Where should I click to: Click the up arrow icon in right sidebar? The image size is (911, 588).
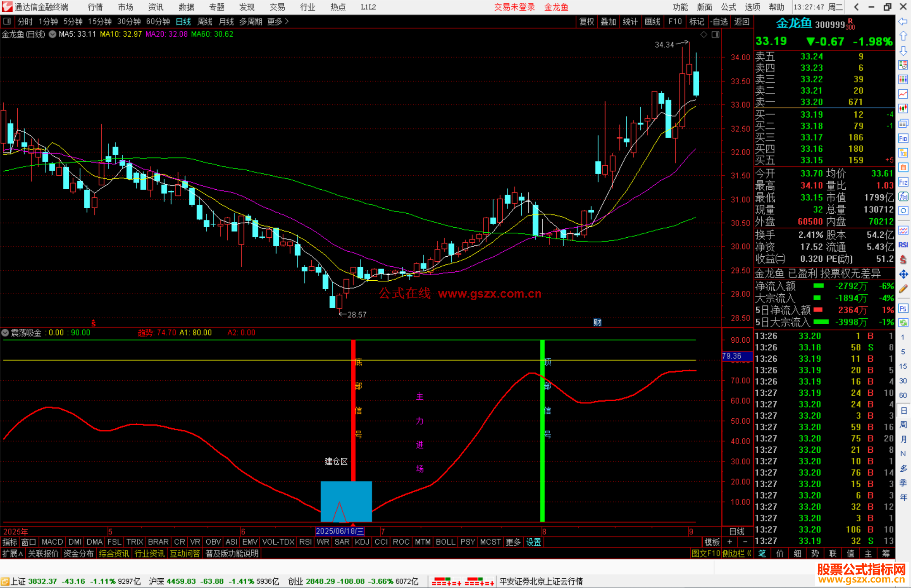(903, 36)
